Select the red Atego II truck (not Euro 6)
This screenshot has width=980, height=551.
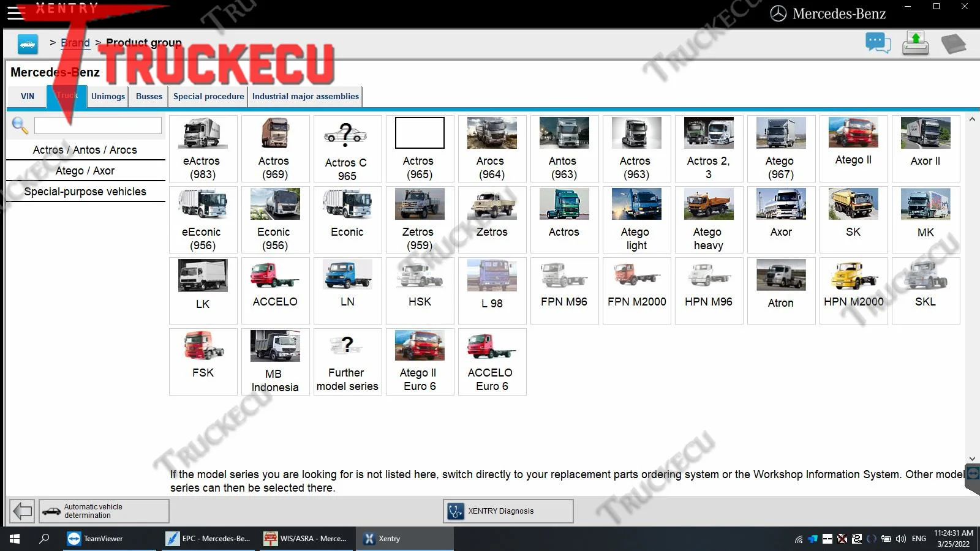click(x=853, y=149)
